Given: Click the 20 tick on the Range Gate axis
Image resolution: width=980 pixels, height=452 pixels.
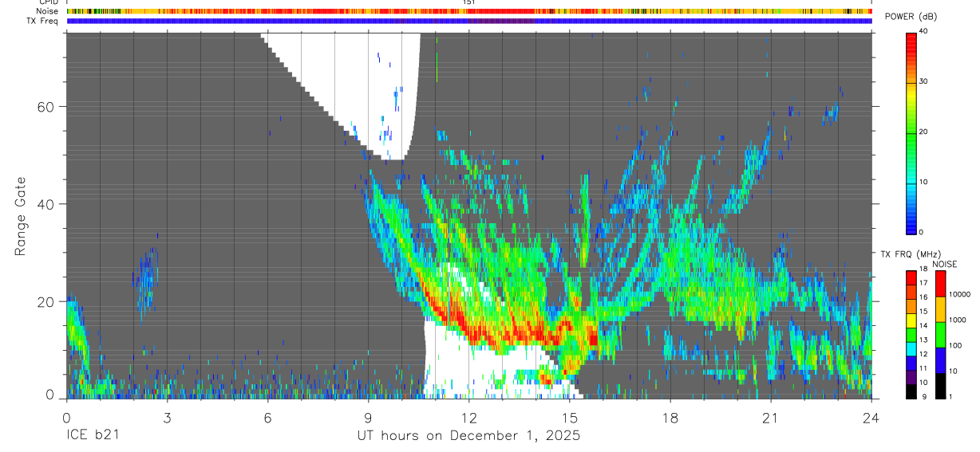Looking at the screenshot, I should click(46, 302).
